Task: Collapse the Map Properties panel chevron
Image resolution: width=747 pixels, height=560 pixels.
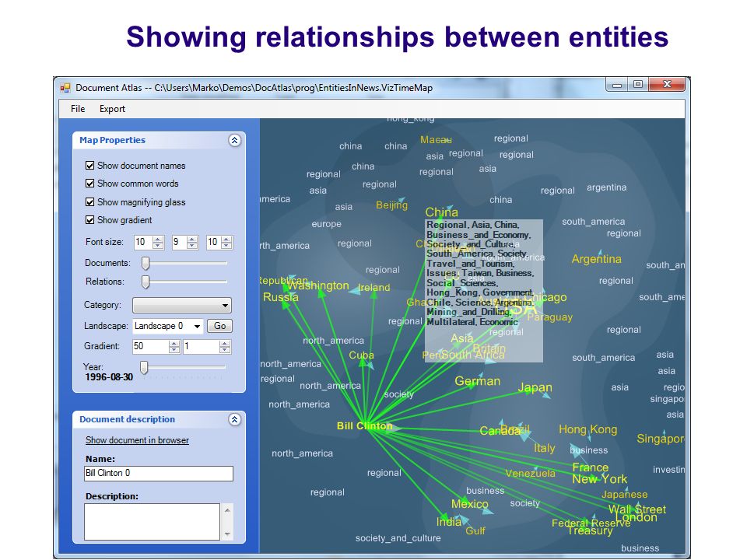Action: click(x=234, y=140)
